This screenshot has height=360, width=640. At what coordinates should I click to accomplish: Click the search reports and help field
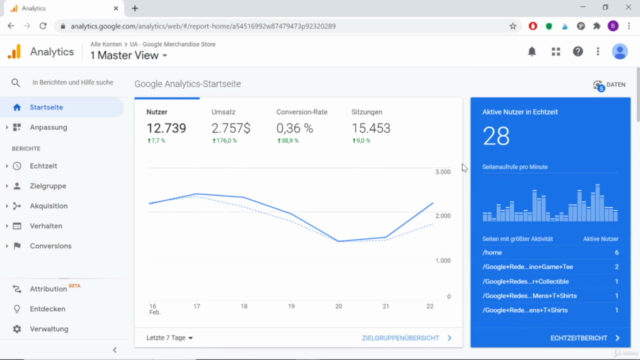[x=73, y=82]
